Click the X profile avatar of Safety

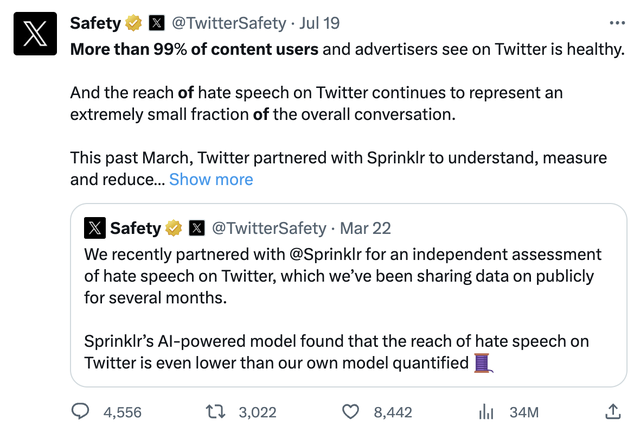tap(35, 33)
